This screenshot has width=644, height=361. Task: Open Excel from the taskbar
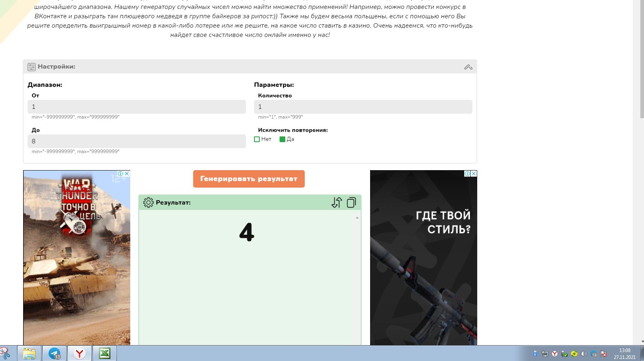(105, 353)
